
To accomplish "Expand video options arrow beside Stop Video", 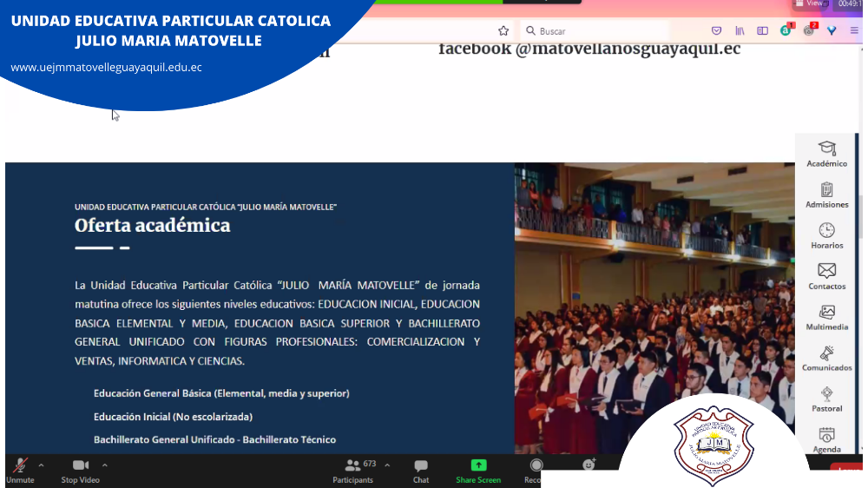I will pos(105,465).
